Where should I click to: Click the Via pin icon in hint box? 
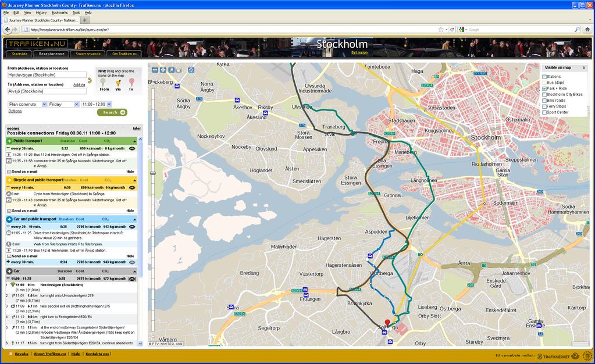point(118,83)
